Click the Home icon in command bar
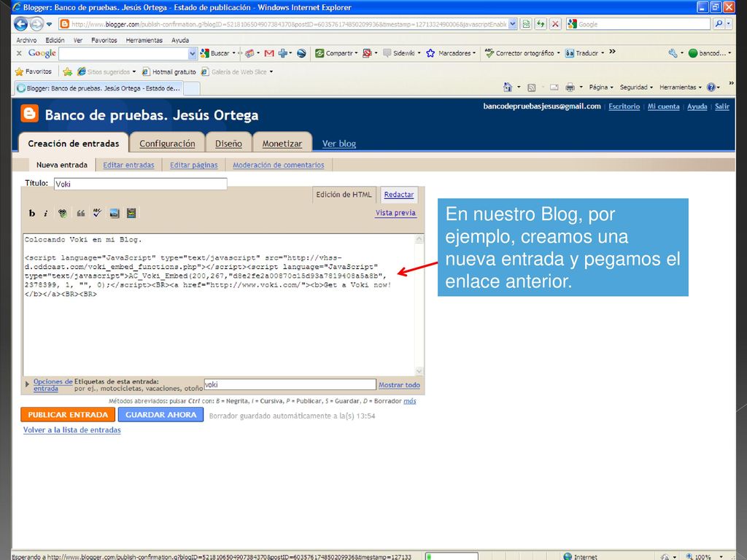 pos(508,87)
